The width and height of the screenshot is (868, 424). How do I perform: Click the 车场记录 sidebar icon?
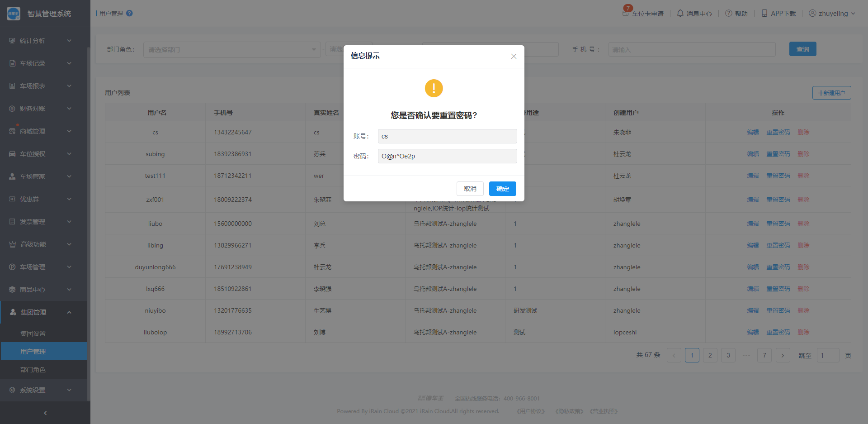point(12,63)
